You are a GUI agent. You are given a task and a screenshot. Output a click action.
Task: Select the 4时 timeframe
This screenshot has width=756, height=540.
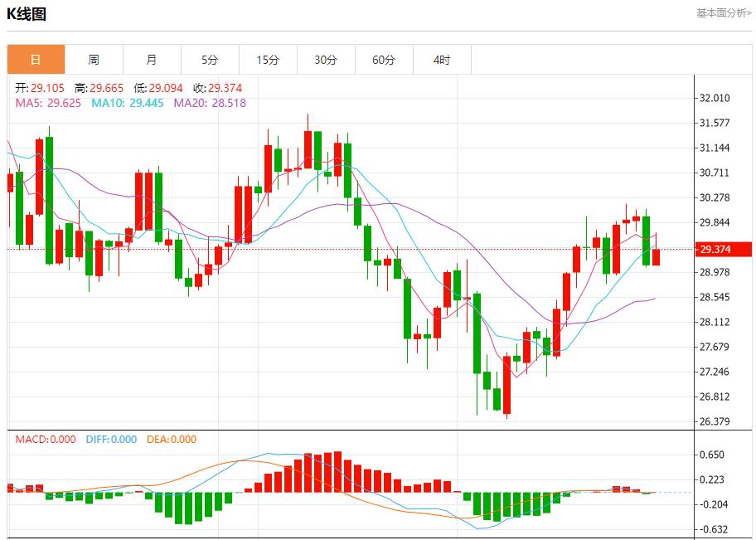point(443,59)
